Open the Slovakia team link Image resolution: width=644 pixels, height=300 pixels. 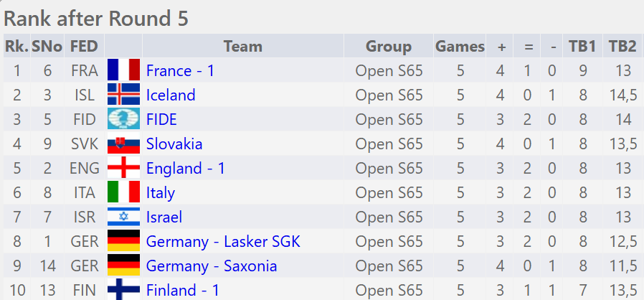click(174, 144)
